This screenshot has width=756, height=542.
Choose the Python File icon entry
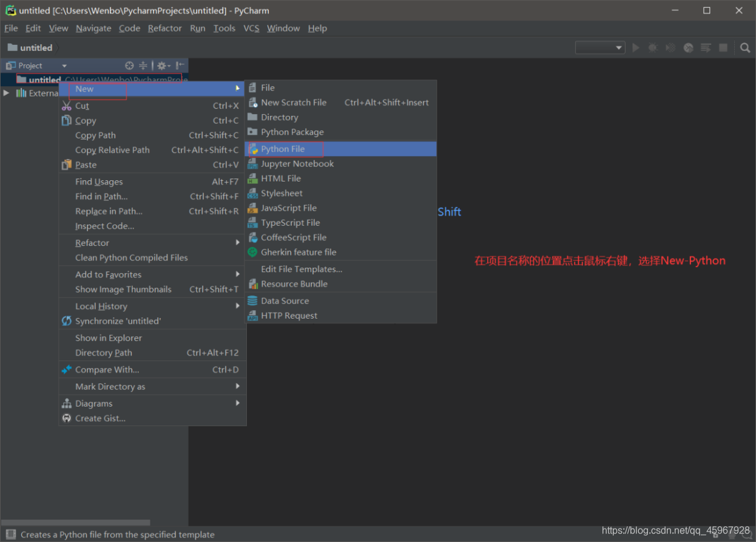[340, 149]
